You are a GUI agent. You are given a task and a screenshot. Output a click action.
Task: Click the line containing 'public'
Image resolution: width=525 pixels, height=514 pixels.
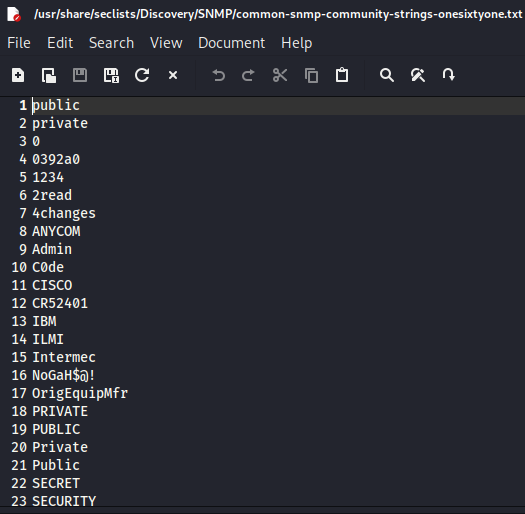[x=56, y=106]
